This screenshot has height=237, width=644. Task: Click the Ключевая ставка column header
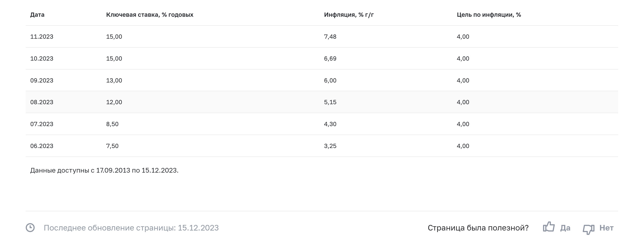tap(150, 15)
